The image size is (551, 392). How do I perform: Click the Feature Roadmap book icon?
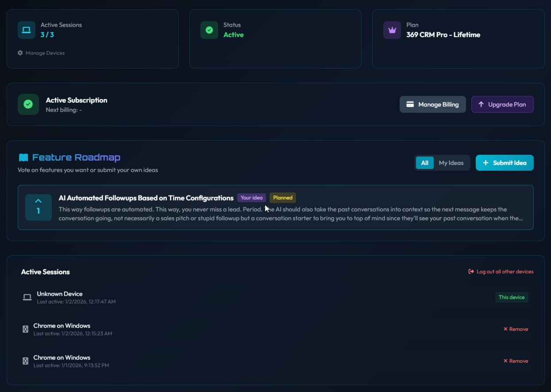pos(24,157)
